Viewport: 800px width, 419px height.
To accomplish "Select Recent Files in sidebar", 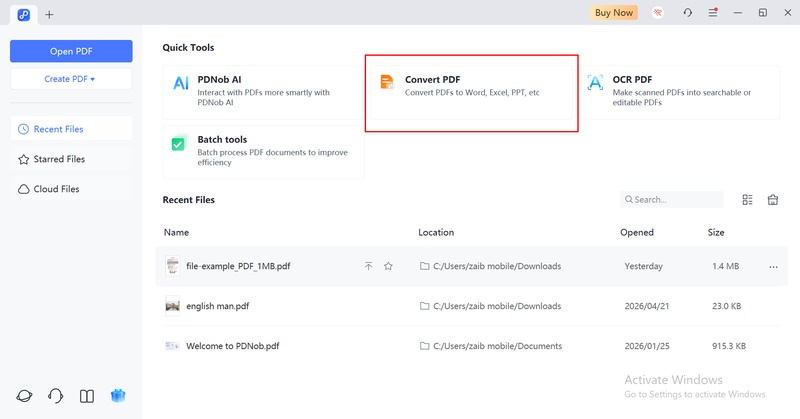I will [71, 129].
